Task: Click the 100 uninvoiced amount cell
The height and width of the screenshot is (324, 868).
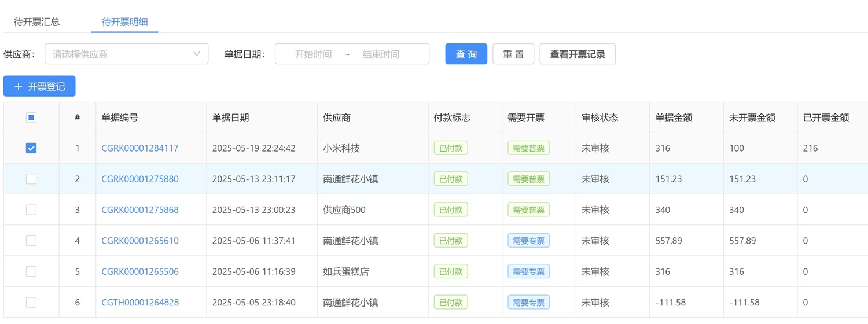Action: (x=737, y=148)
